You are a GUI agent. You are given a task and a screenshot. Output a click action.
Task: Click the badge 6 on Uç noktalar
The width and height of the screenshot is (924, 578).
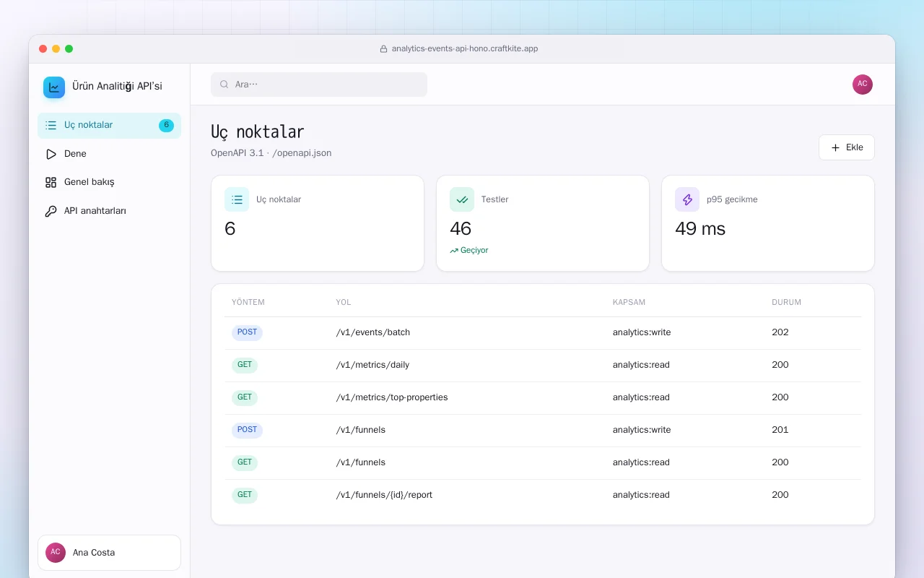point(166,125)
